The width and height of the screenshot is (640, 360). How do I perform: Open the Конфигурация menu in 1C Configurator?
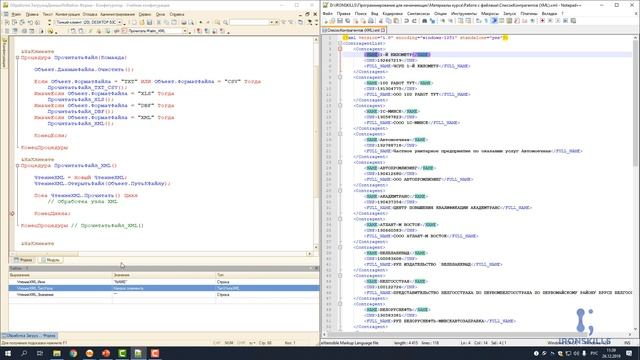pos(68,14)
